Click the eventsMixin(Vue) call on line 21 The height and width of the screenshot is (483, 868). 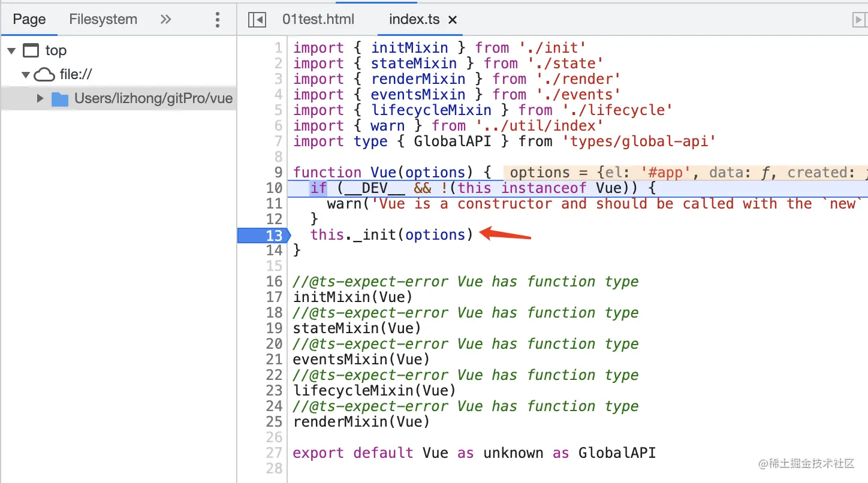click(361, 360)
